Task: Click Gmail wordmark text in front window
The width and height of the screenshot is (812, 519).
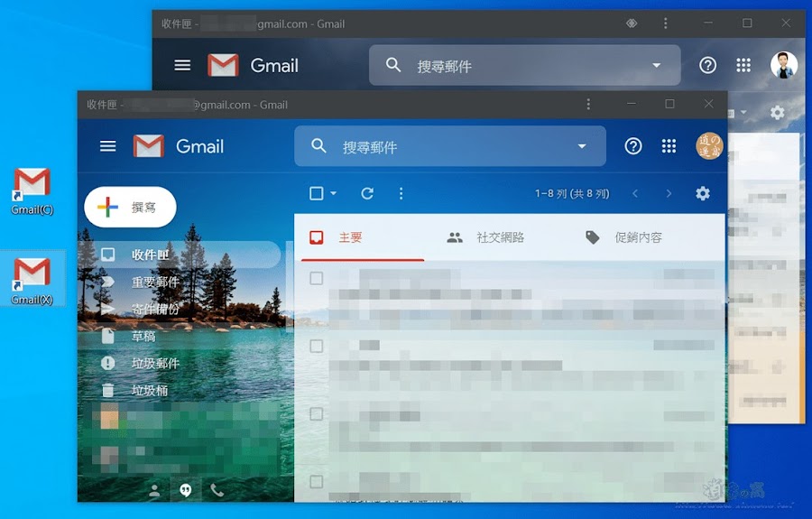Action: [199, 146]
